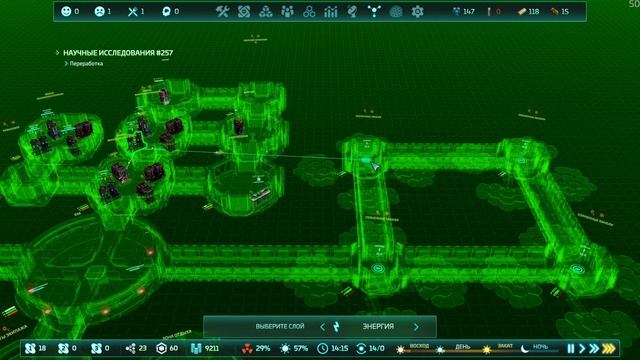Open the hammer and wrench build menu
Screen dimensions: 640x360
coord(222,11)
